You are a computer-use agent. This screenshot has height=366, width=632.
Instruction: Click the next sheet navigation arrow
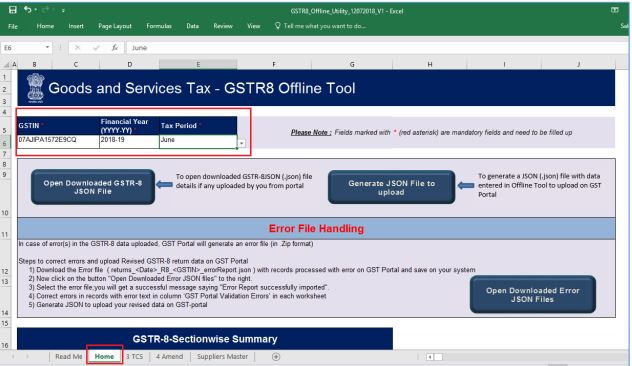point(27,357)
